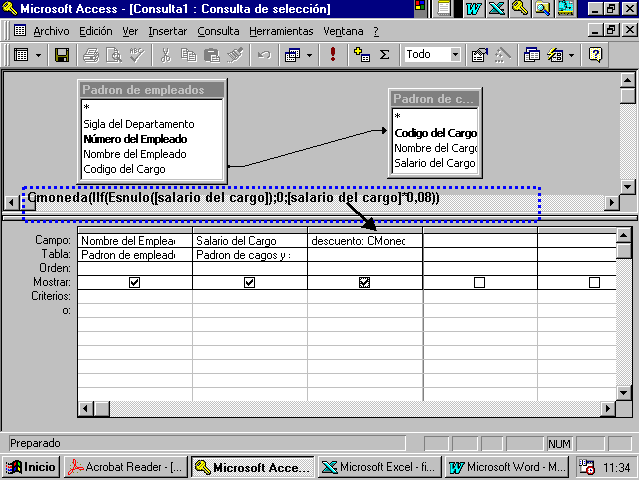Click table pane horizontal scroll right arrow
Screen dimensions: 639x480
pos(611,202)
